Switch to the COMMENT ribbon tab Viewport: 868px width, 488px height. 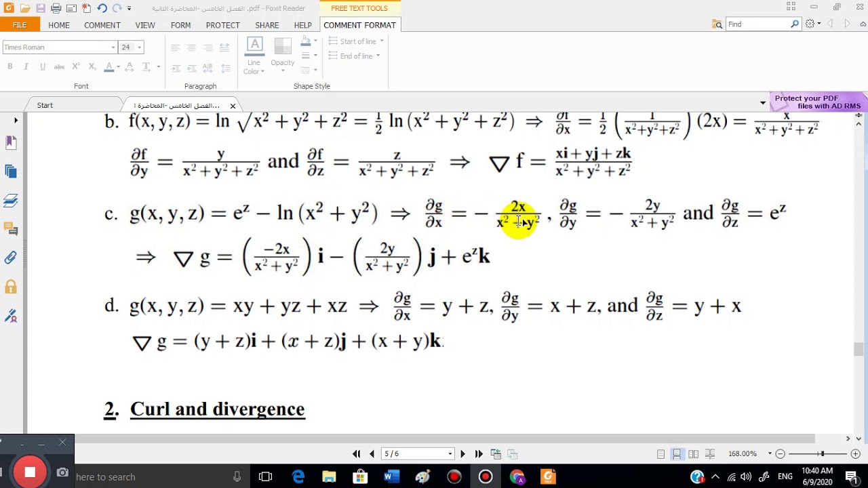[102, 25]
